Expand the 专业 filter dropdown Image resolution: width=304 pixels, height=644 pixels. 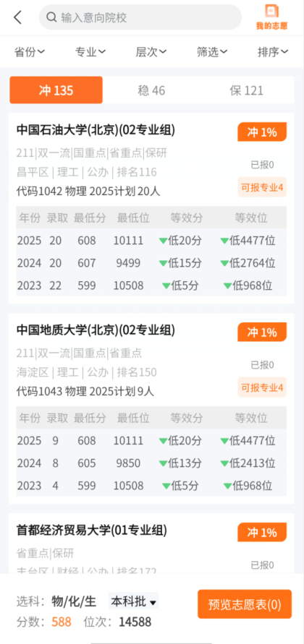(90, 52)
